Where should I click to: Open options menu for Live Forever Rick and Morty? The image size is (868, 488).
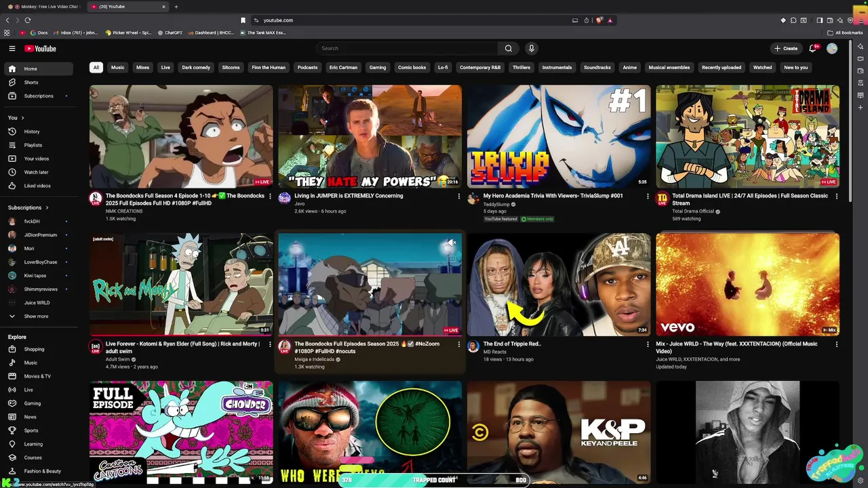pyautogui.click(x=270, y=344)
